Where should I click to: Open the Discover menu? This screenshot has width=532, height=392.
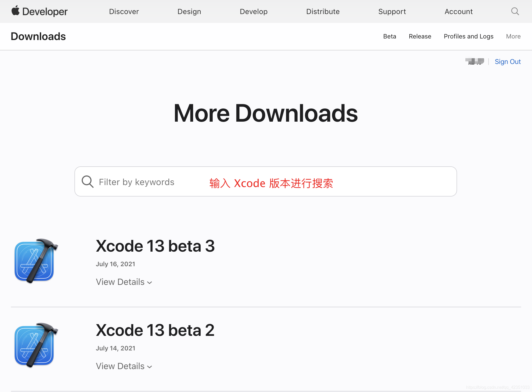pyautogui.click(x=124, y=12)
